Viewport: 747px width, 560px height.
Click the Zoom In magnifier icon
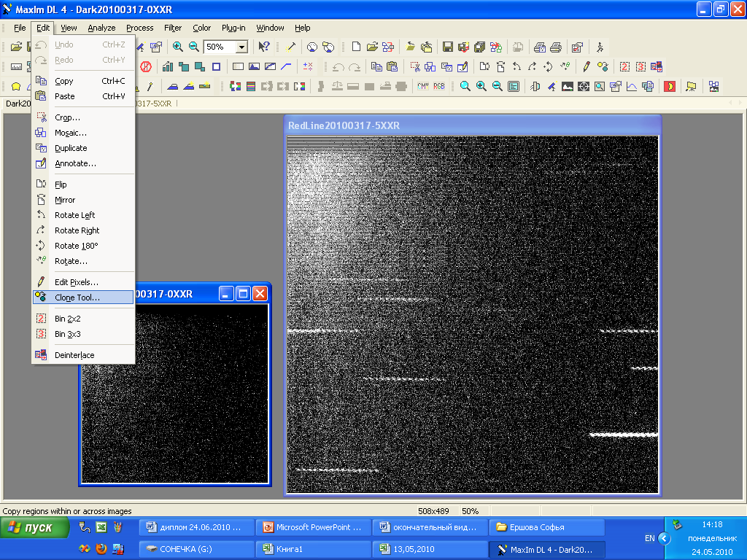[178, 47]
